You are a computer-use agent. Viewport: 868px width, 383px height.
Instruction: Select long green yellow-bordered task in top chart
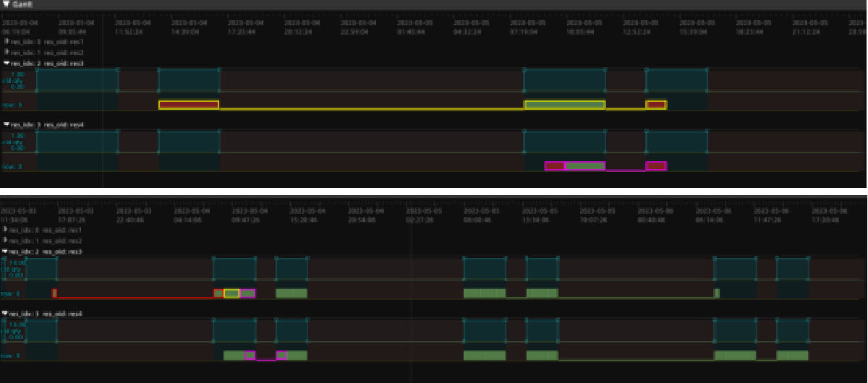coord(564,105)
